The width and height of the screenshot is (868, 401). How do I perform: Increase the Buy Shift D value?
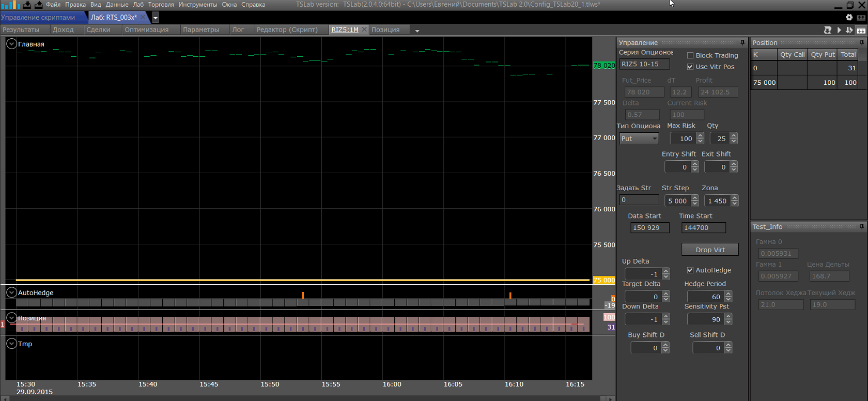[x=665, y=345]
